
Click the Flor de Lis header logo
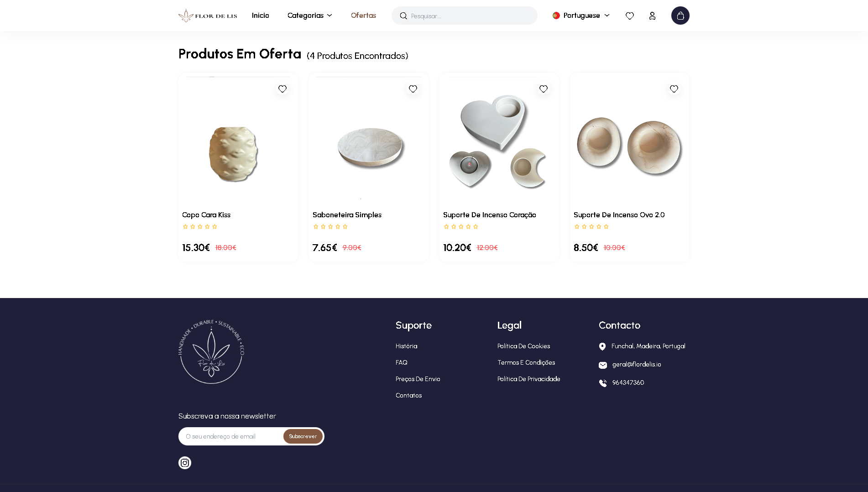coord(208,16)
